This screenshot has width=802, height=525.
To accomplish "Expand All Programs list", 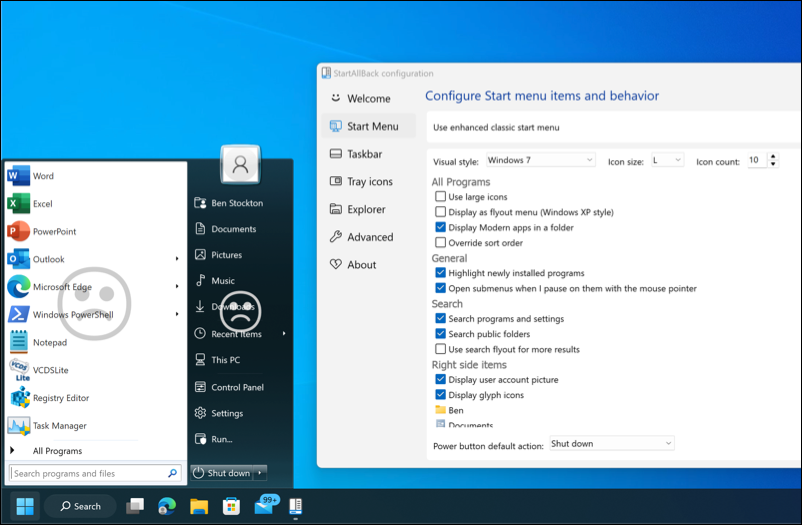I will click(x=57, y=451).
